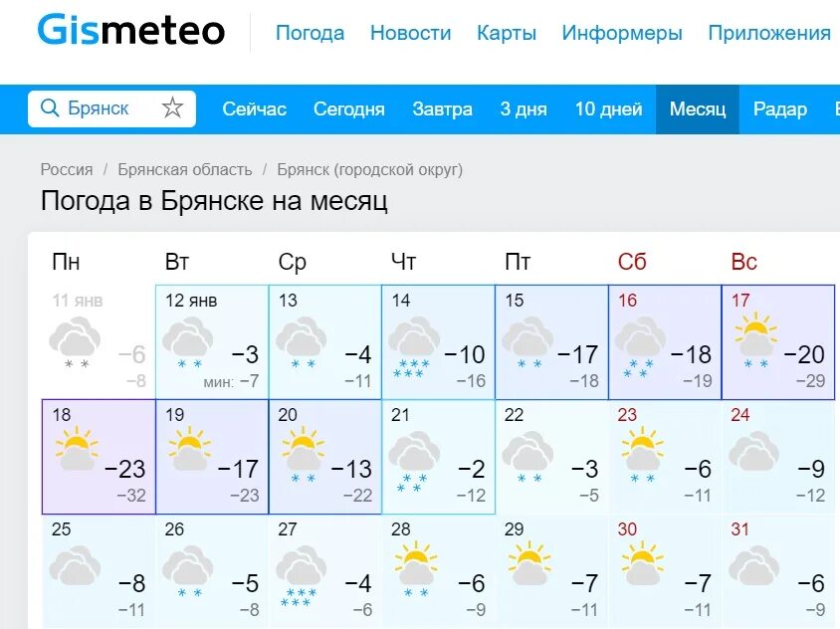Image resolution: width=840 pixels, height=629 pixels.
Task: Open the January 20 forecast cell
Action: pyautogui.click(x=324, y=457)
